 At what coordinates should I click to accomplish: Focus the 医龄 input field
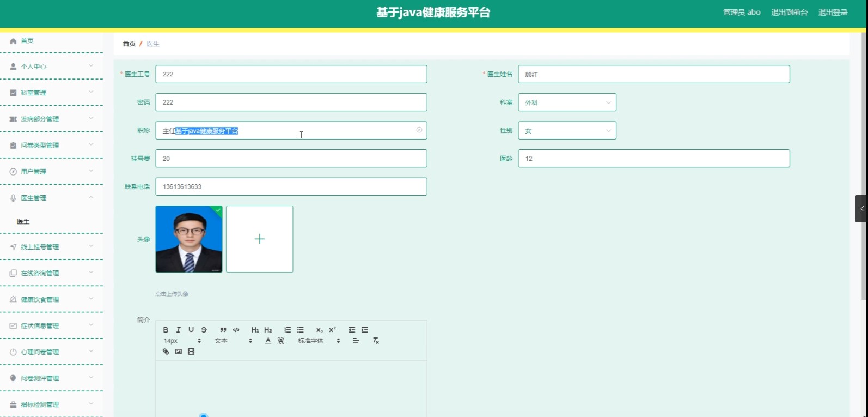(654, 159)
